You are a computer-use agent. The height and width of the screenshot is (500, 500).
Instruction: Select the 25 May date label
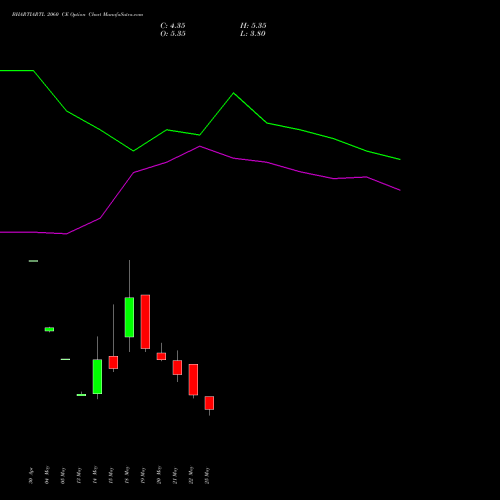point(207,476)
